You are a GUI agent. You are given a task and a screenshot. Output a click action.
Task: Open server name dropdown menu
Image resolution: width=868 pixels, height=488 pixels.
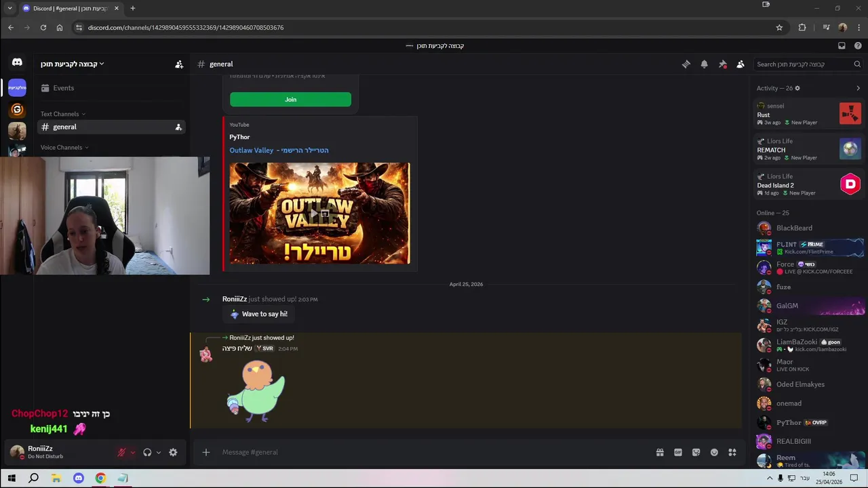pos(72,64)
